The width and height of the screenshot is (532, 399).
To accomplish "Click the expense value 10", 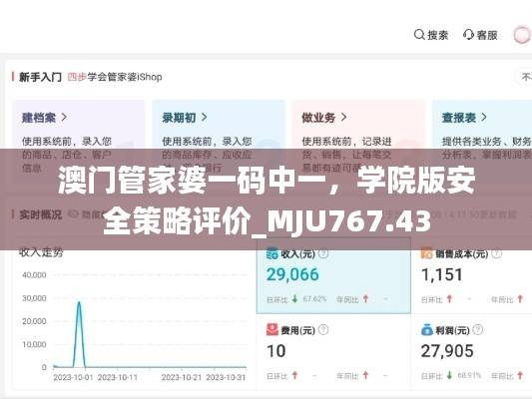I will [x=276, y=351].
